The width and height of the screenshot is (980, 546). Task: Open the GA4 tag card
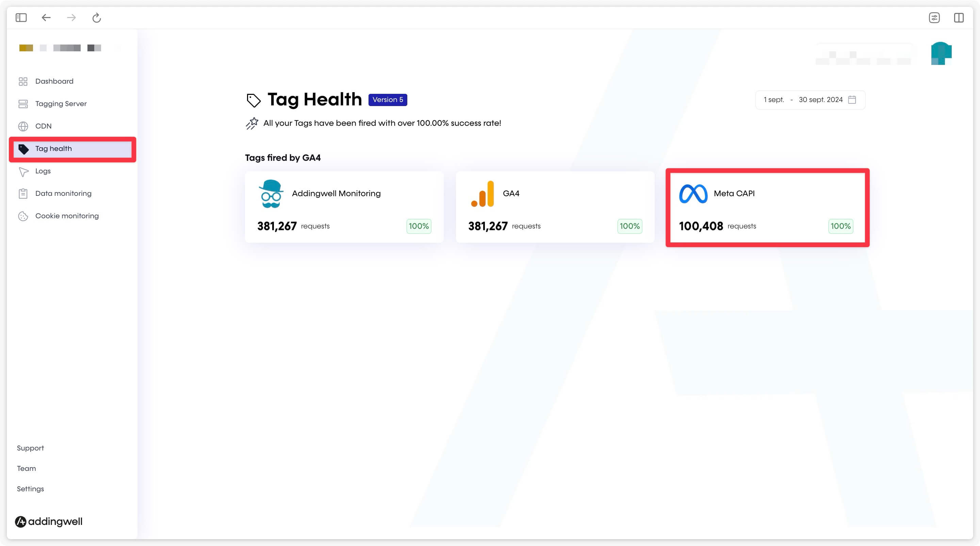point(555,207)
